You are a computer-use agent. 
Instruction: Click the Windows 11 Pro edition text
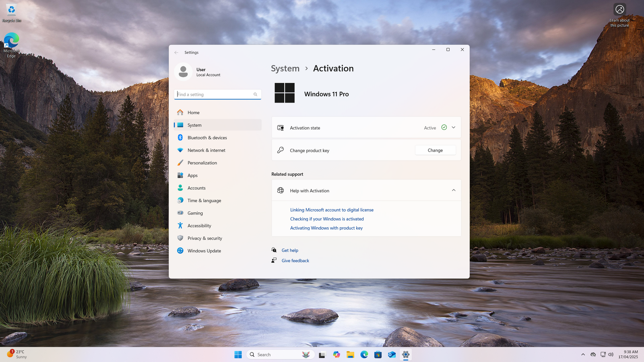pyautogui.click(x=326, y=94)
